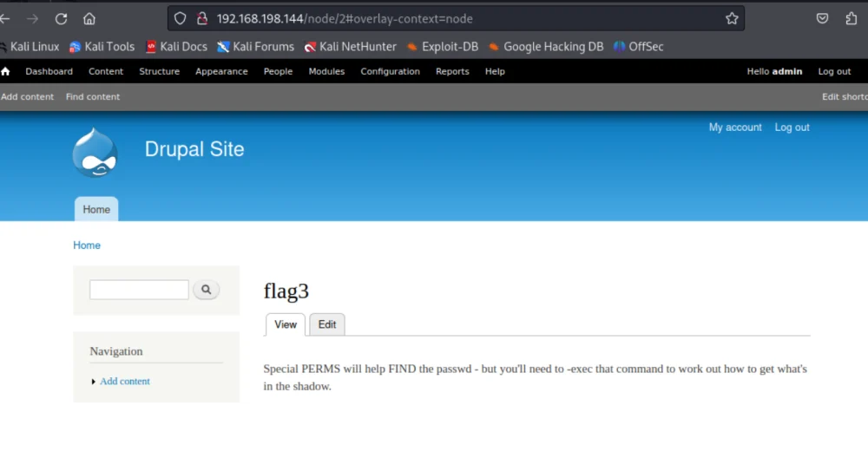Open the Modules admin menu
The height and width of the screenshot is (458, 868).
tap(326, 71)
